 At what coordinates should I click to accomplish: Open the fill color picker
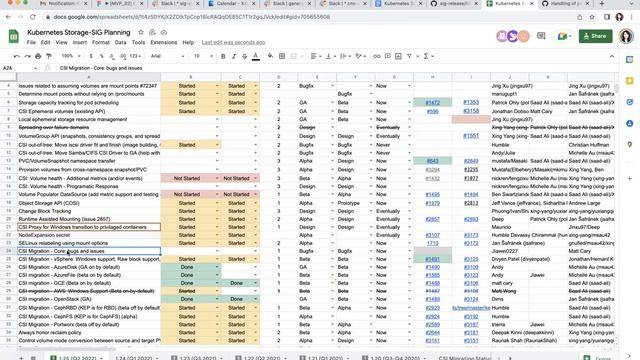click(270, 56)
